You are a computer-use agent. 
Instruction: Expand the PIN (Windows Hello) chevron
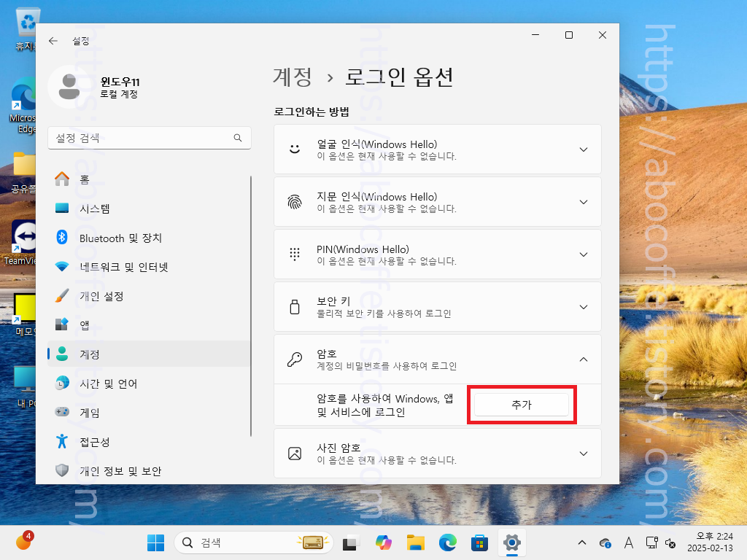click(x=583, y=254)
